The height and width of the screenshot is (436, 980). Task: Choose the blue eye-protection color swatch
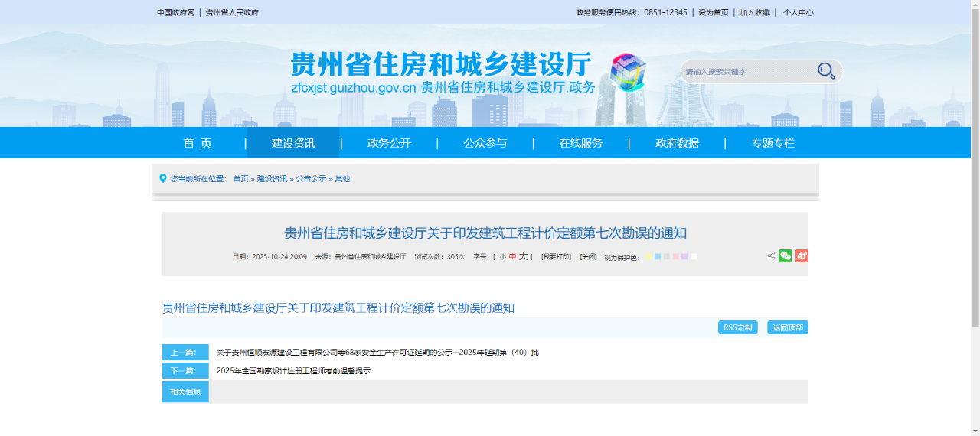(658, 257)
